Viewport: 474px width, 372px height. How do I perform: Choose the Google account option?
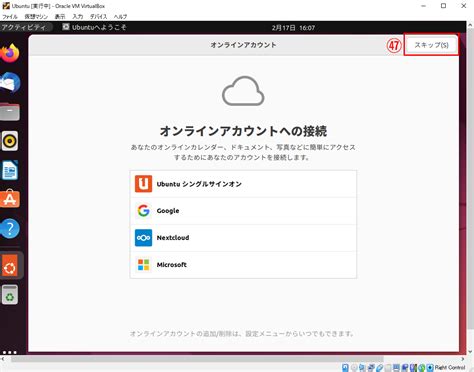(243, 211)
